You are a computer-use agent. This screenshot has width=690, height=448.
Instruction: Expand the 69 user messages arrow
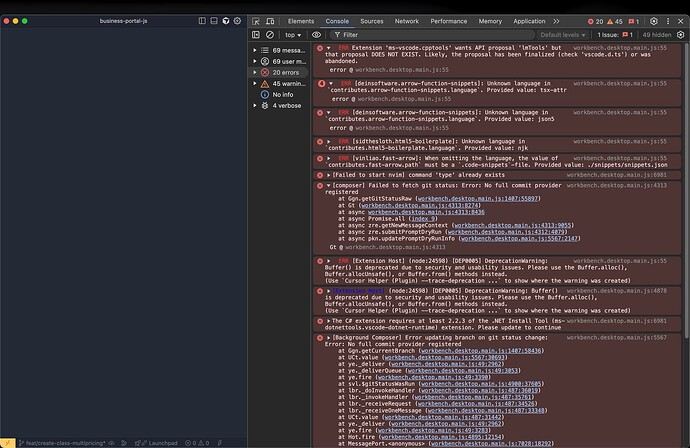coord(255,61)
